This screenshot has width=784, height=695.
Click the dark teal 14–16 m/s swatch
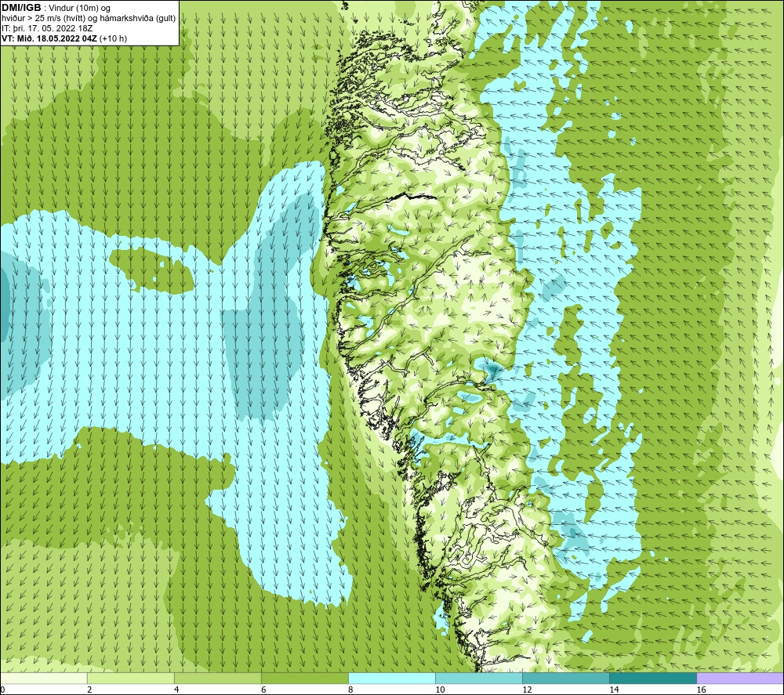(x=652, y=678)
